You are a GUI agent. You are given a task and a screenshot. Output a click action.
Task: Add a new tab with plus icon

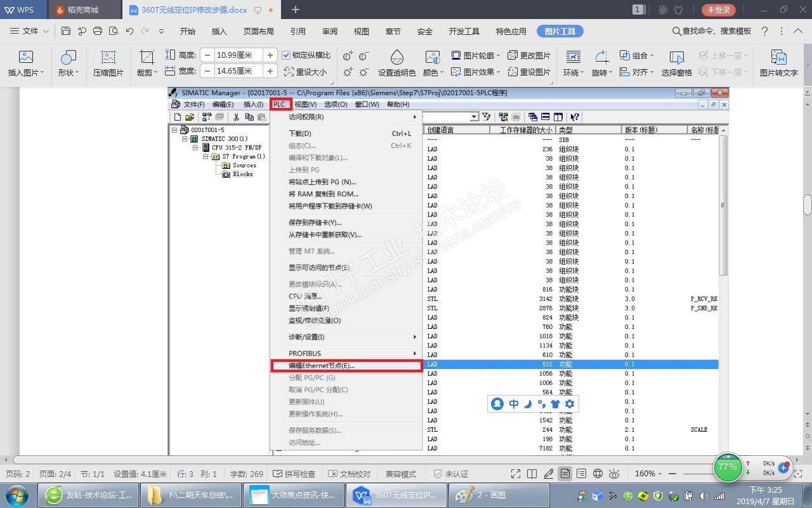(x=295, y=10)
